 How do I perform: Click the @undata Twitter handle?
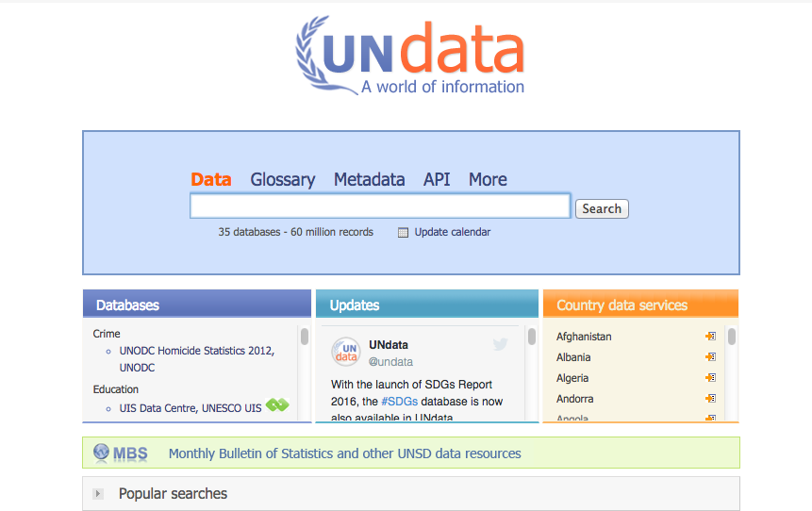390,362
